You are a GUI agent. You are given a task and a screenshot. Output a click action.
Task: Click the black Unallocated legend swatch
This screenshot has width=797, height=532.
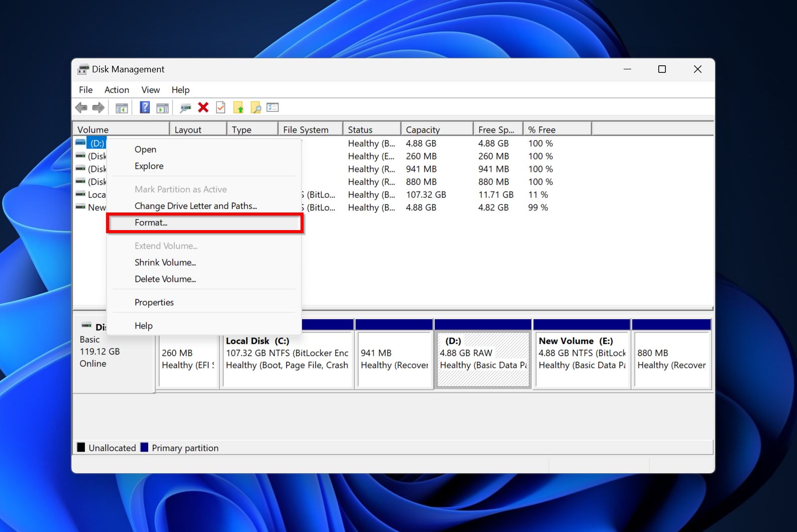81,447
